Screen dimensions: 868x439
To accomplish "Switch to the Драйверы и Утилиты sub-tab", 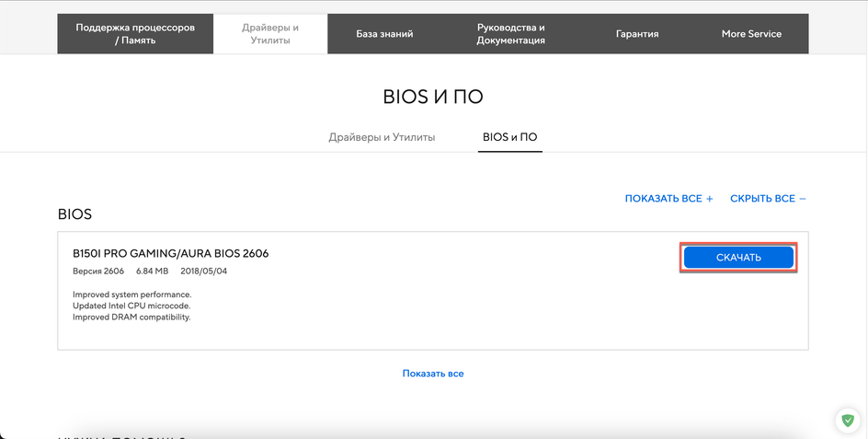I will point(382,137).
